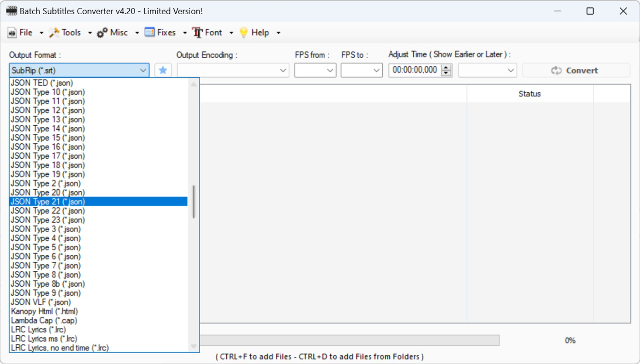Increase adjust time with up spinner

tap(447, 67)
